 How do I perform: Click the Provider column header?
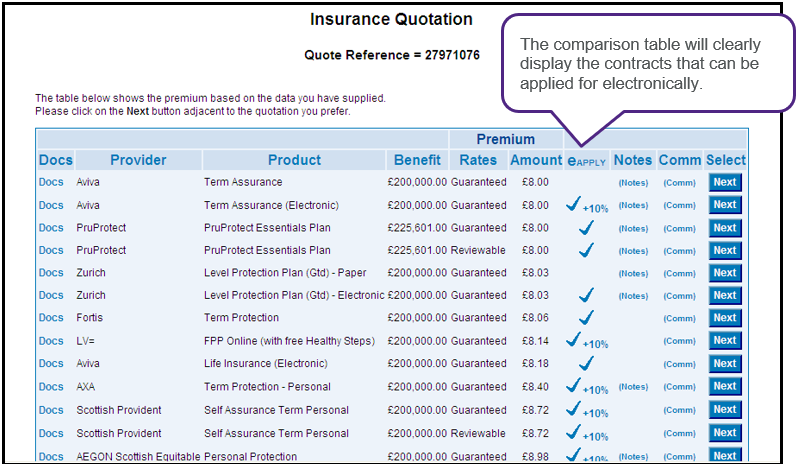tap(139, 160)
